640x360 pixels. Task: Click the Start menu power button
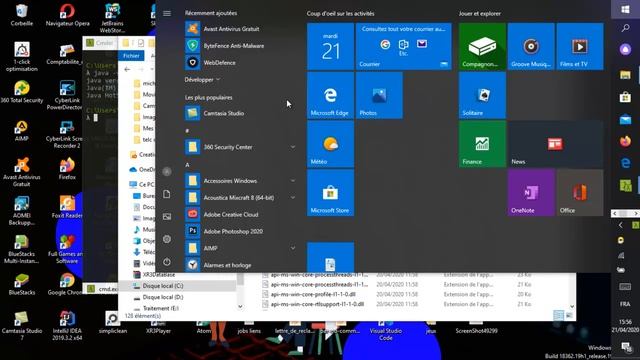pos(167,262)
